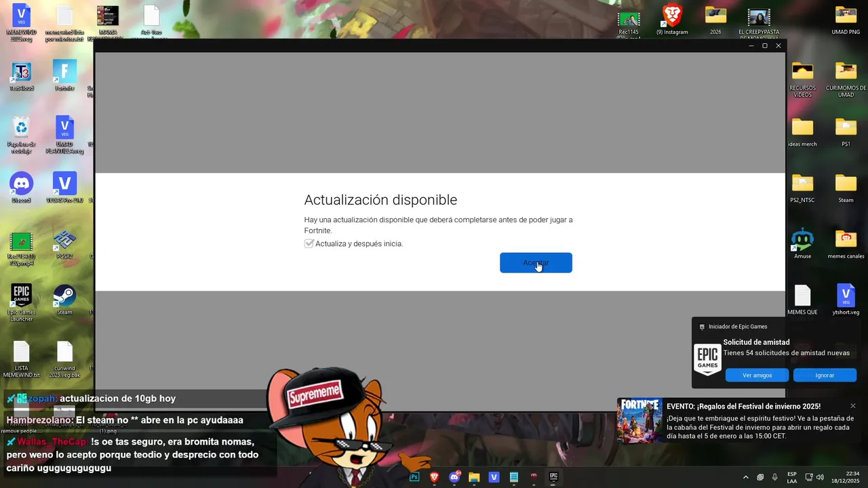Open VEGAS Pro from the taskbar
Viewport: 868px width, 488px height.
[x=494, y=477]
